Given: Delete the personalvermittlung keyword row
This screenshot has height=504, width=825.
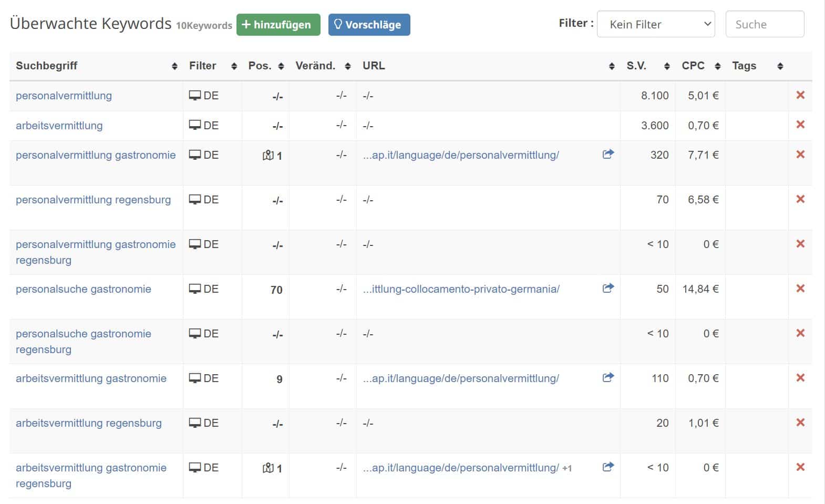Looking at the screenshot, I should 800,95.
